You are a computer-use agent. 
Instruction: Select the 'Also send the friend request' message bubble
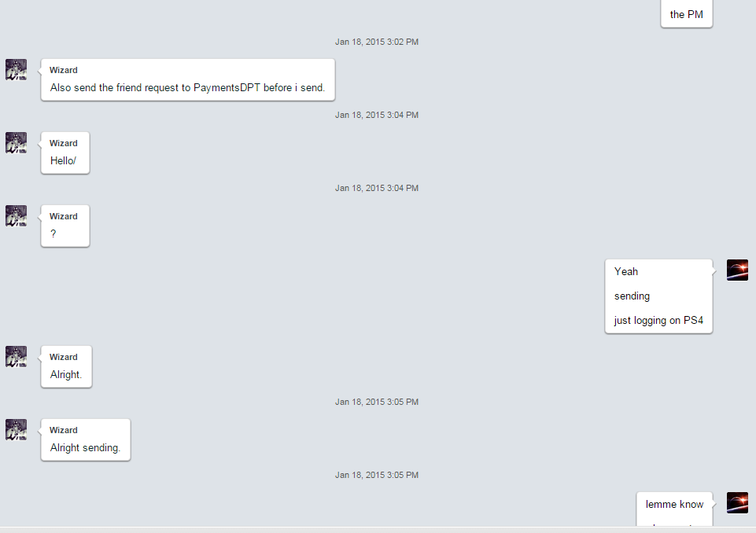click(x=188, y=80)
